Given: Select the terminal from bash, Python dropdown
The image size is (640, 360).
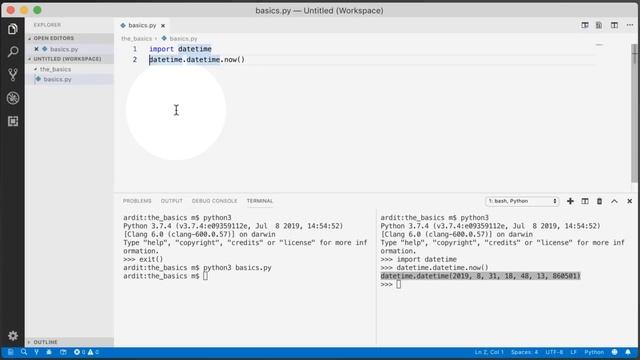Looking at the screenshot, I should [x=522, y=201].
